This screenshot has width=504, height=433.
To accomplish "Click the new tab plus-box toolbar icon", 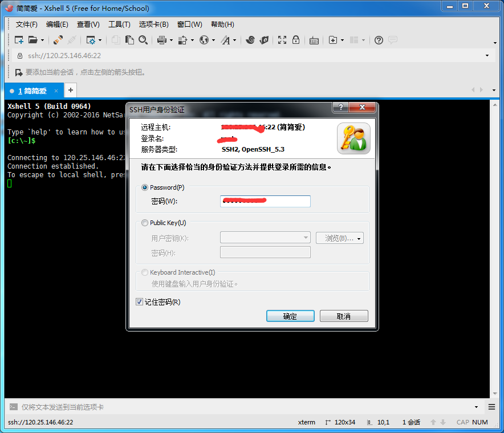I will pos(333,40).
